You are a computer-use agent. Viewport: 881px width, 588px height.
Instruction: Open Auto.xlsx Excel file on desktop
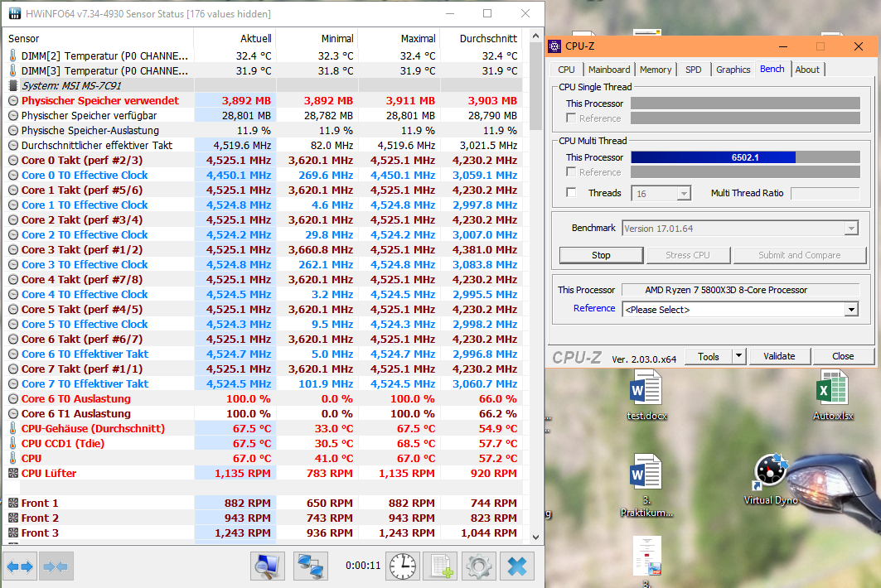833,394
